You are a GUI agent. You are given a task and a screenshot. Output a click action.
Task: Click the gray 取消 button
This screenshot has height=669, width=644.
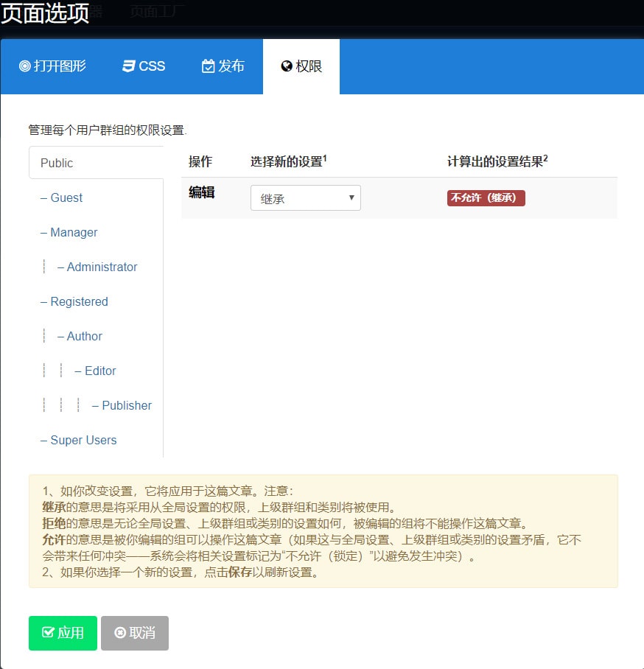click(x=135, y=633)
